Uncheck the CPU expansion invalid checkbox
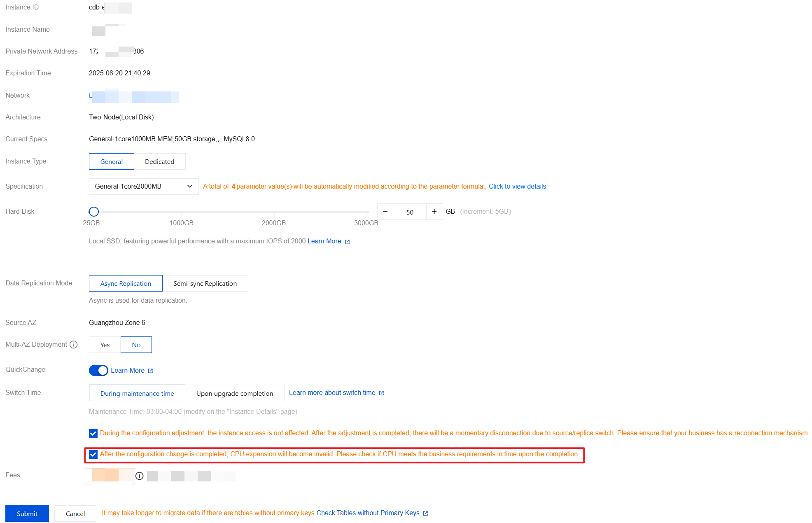 (93, 454)
